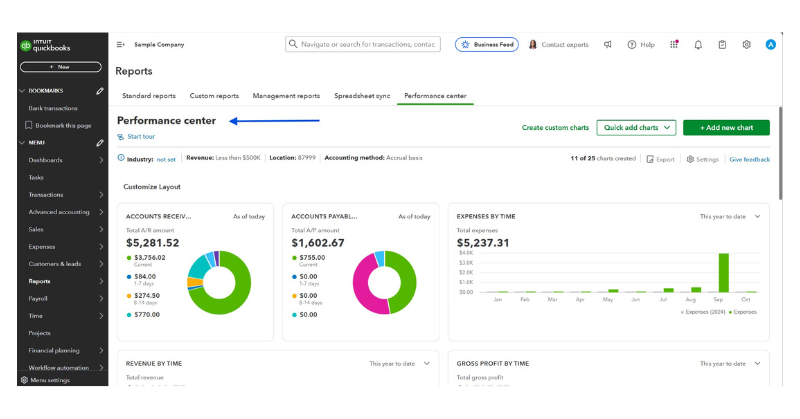Collapse the Bookmarks section
800x419 pixels.
[24, 91]
